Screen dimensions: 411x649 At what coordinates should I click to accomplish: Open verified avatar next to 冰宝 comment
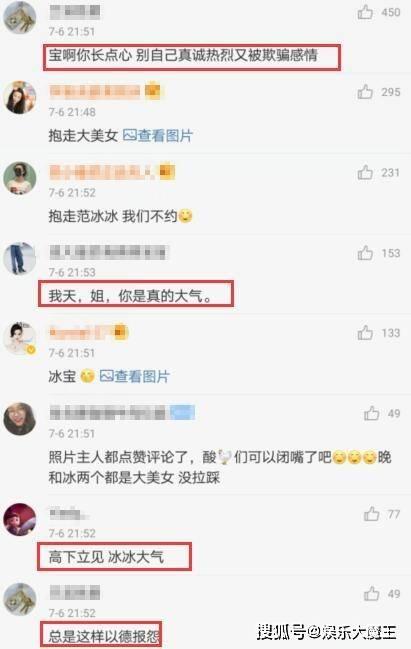coord(20,338)
